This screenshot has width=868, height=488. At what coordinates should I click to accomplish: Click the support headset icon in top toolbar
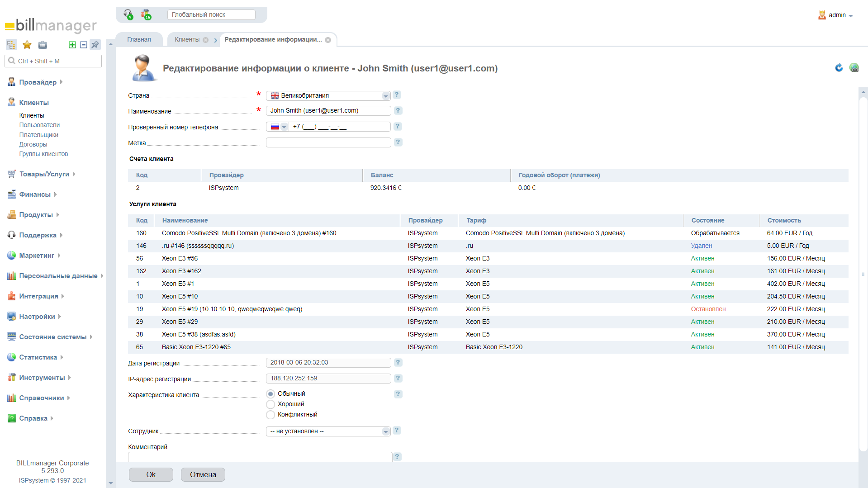click(x=128, y=14)
